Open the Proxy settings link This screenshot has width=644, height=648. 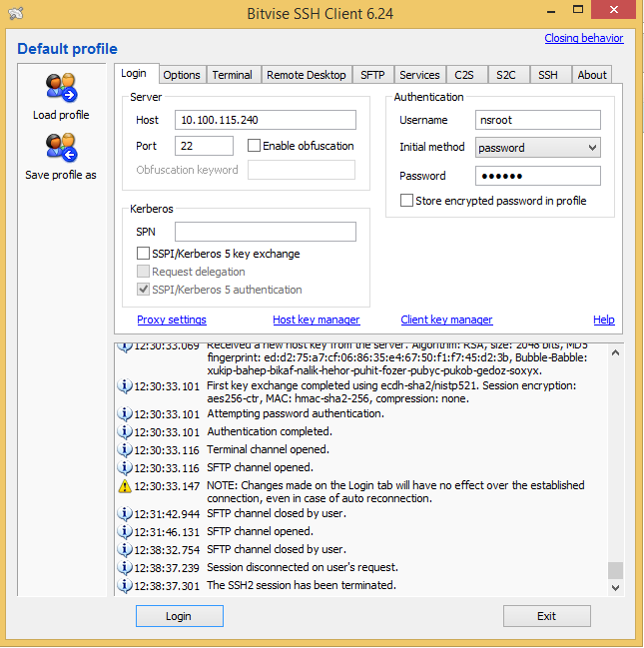point(172,320)
